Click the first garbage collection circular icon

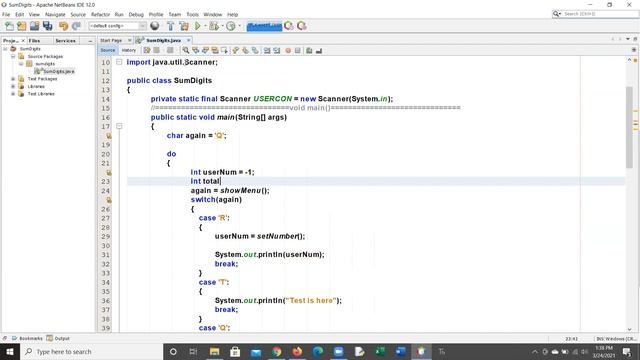[289, 26]
